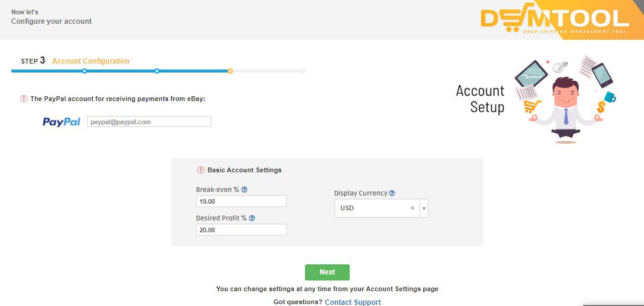The height and width of the screenshot is (306, 644).
Task: Open the Contact Support link
Action: pyautogui.click(x=353, y=302)
